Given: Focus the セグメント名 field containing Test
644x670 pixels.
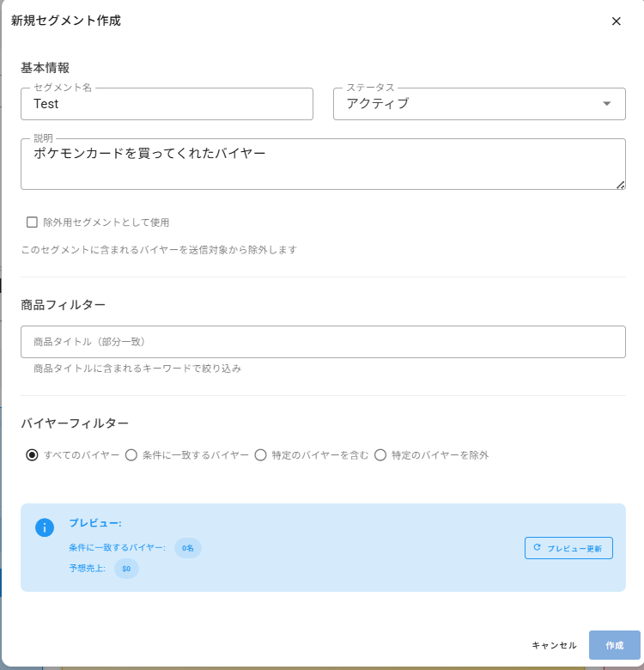Looking at the screenshot, I should [167, 104].
